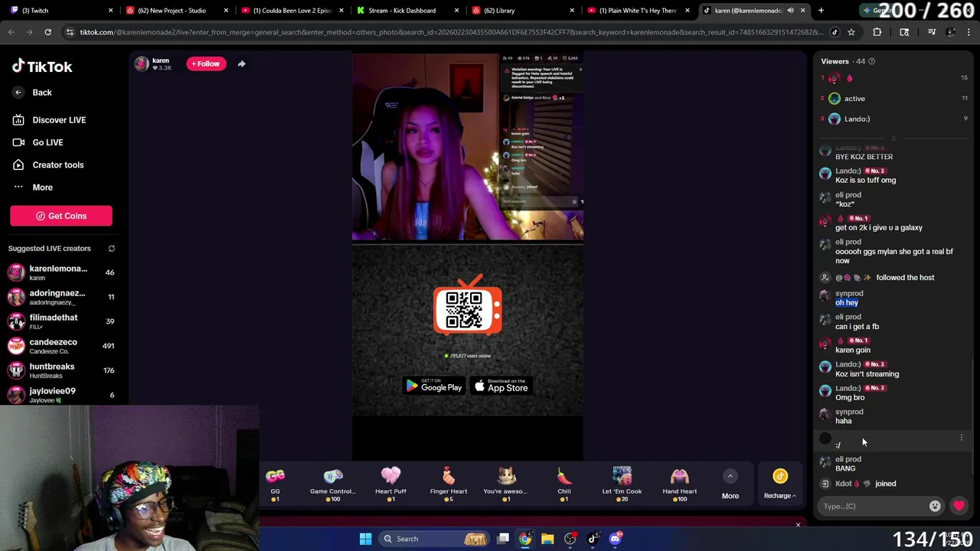This screenshot has width=980, height=551.
Task: Open browser extensions puzzle icon
Action: click(x=877, y=32)
